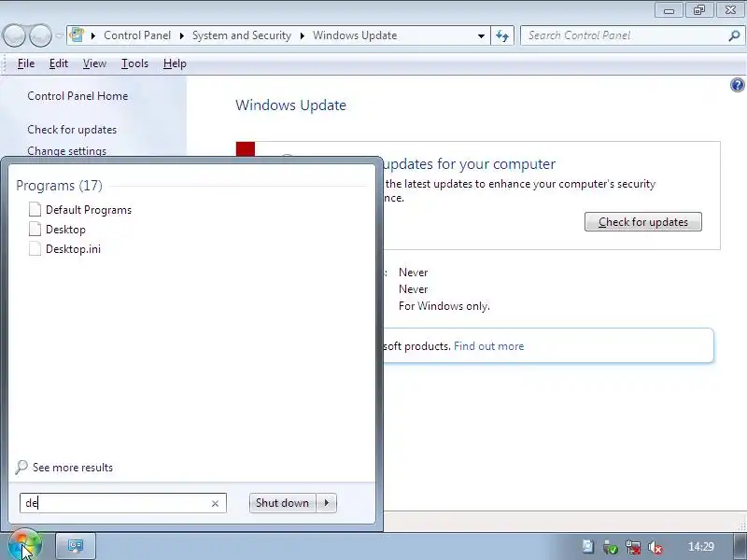The image size is (747, 560).
Task: Open address bar history dropdown arrow
Action: (481, 35)
